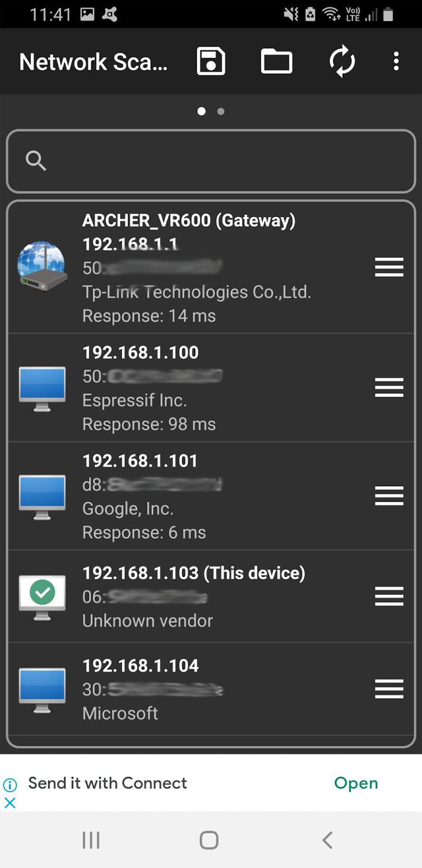Open hamburger menu for ARCHER_VR600 gateway

(389, 267)
